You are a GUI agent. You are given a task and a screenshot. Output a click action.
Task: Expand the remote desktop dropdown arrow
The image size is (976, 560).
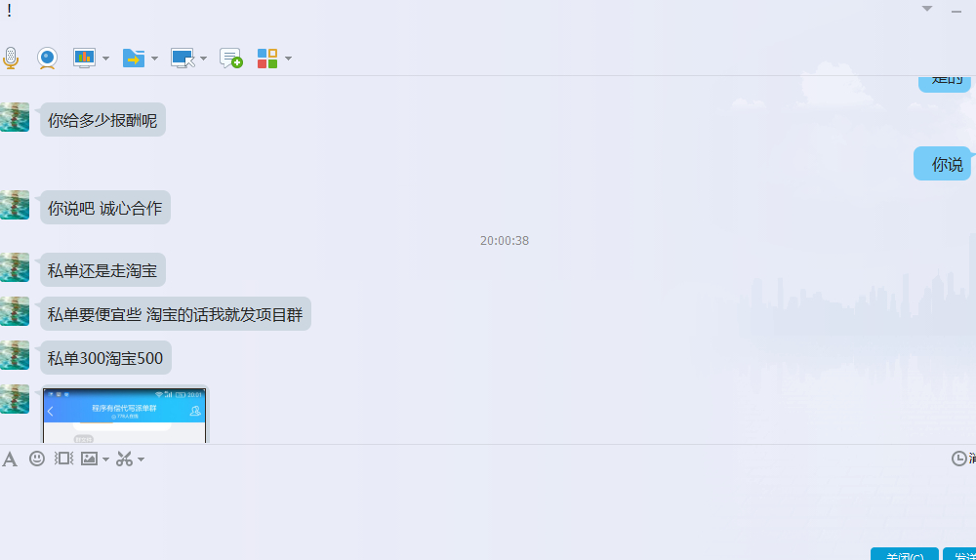click(x=204, y=59)
